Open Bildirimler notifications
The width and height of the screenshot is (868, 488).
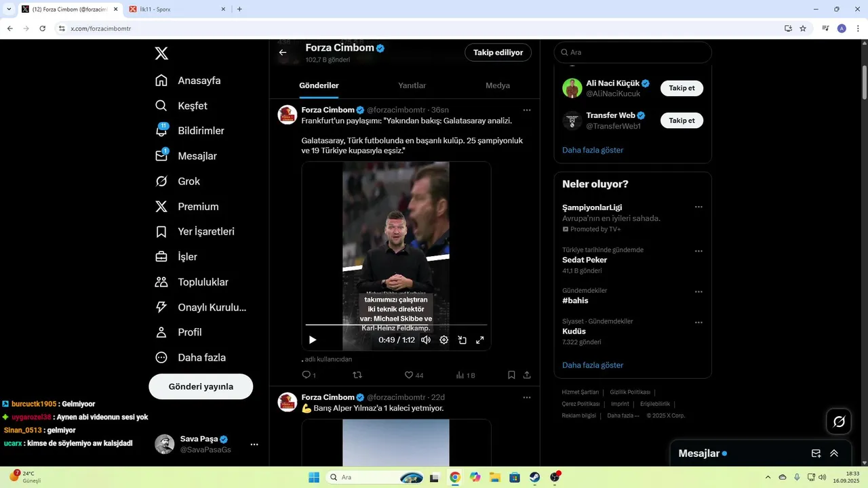pyautogui.click(x=189, y=131)
